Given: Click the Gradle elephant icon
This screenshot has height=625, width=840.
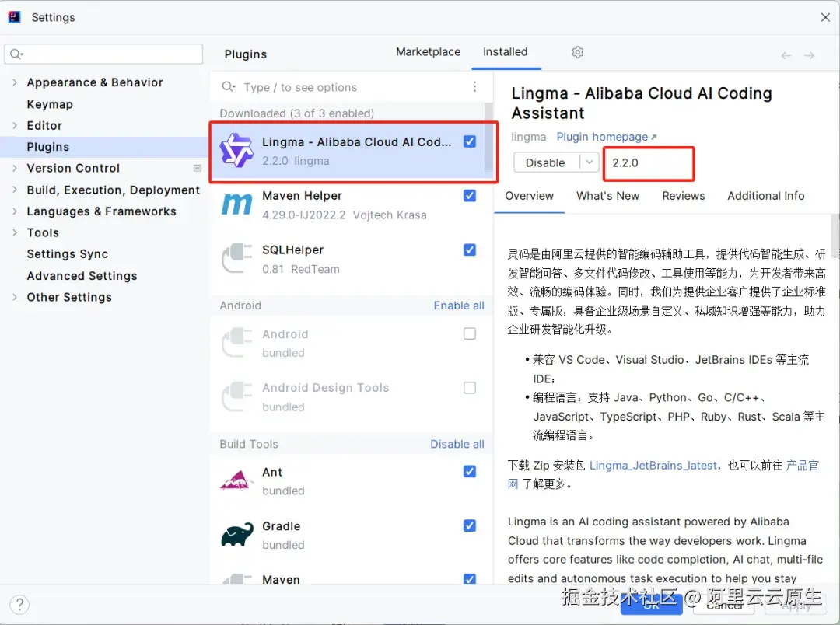Looking at the screenshot, I should (237, 535).
